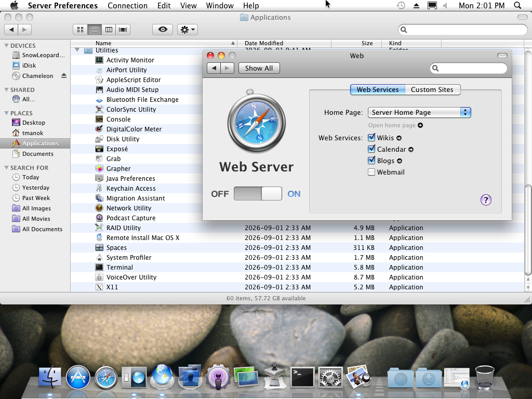532x399 pixels.
Task: Open the Connection menu
Action: click(128, 5)
